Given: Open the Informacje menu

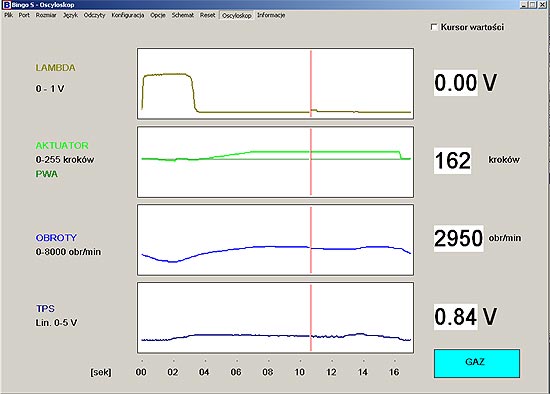Looking at the screenshot, I should point(271,15).
